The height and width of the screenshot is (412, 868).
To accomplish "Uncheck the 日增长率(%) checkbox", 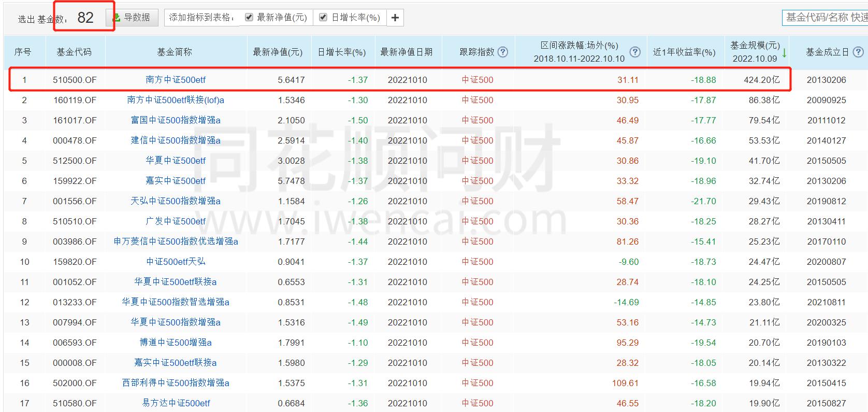I will [323, 18].
